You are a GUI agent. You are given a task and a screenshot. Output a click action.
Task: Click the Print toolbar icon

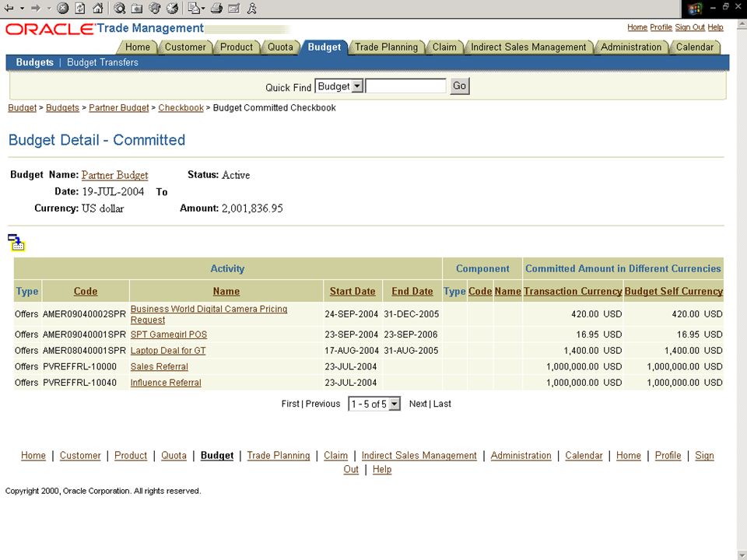[x=217, y=8]
